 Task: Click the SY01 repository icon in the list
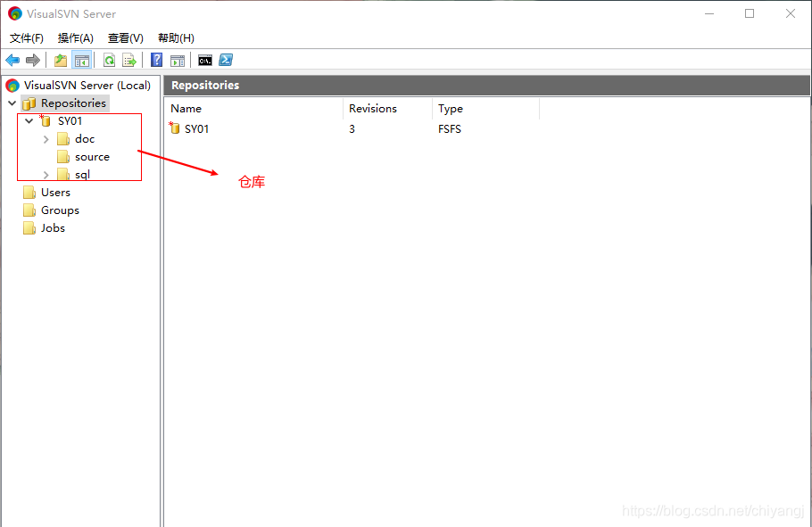(x=175, y=128)
